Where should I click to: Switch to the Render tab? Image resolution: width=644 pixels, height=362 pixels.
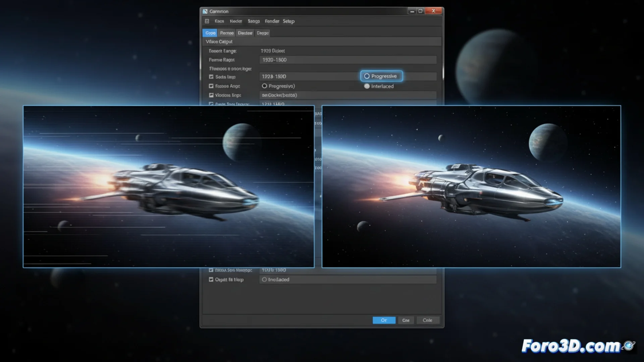[x=226, y=33]
